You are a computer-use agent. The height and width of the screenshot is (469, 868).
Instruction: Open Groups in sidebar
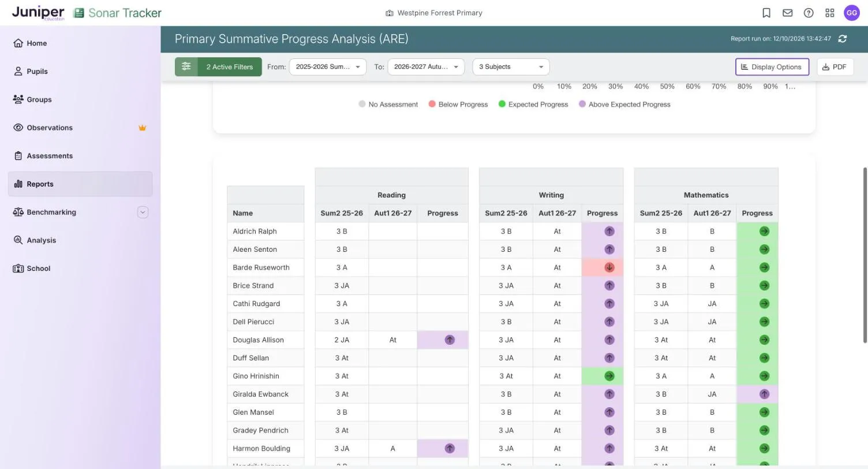[x=80, y=99]
